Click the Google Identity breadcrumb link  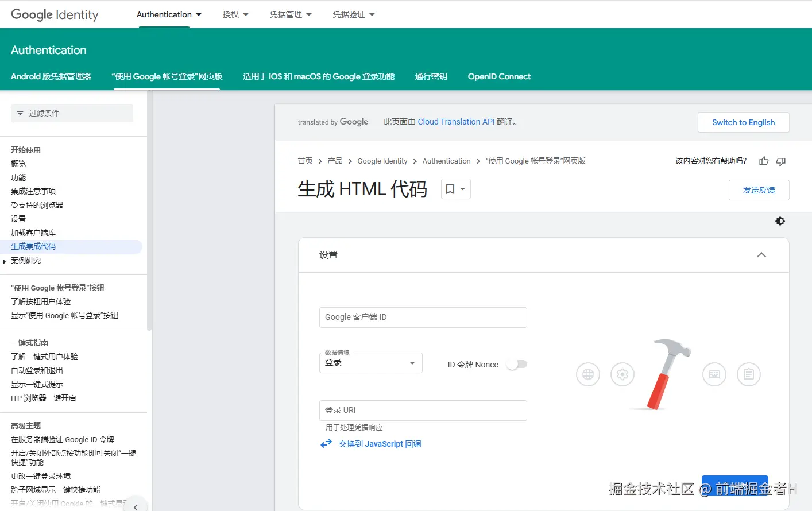click(x=382, y=161)
